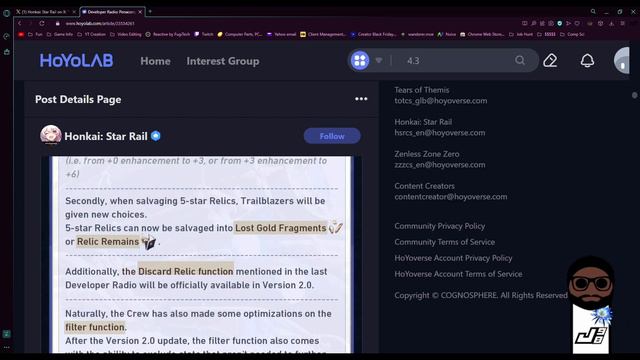640x360 pixels.
Task: Click the verified badge next to author name
Action: pos(156,136)
